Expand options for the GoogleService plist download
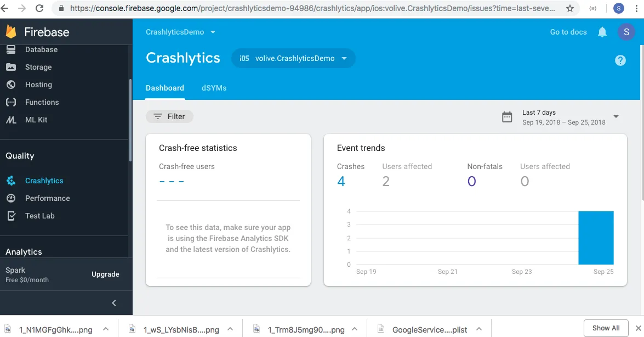Image resolution: width=644 pixels, height=337 pixels. click(x=479, y=329)
